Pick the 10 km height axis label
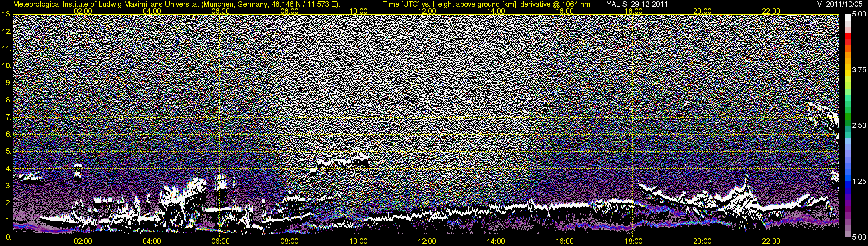This screenshot has width=868, height=246. [6, 66]
